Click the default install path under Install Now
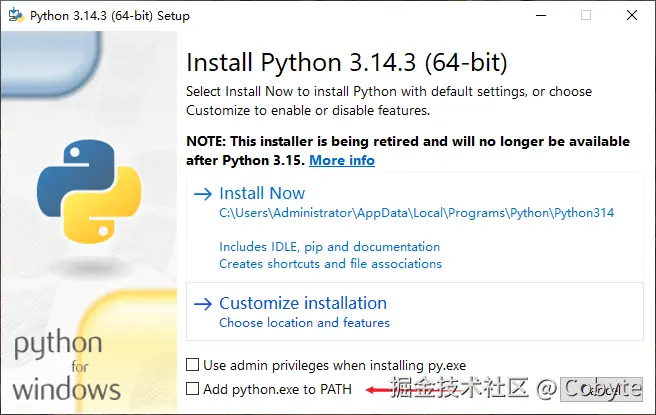The width and height of the screenshot is (656, 415). 416,213
